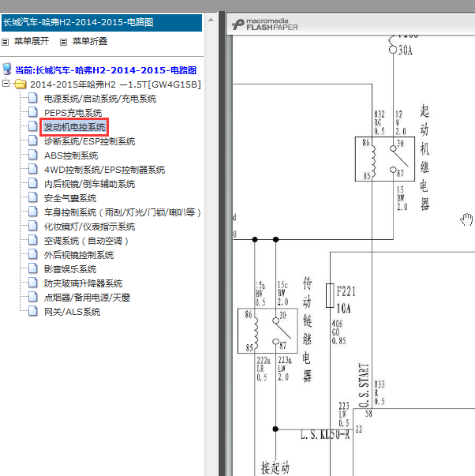Click the collapse icon beside 菜单折叠
Screen dimensions: 475x476
coord(63,42)
